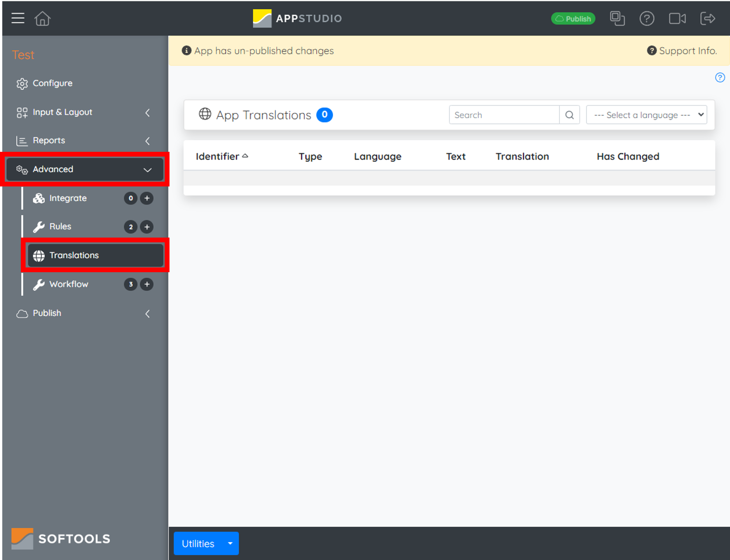
Task: Expand the Input & Layout chevron
Action: [147, 113]
